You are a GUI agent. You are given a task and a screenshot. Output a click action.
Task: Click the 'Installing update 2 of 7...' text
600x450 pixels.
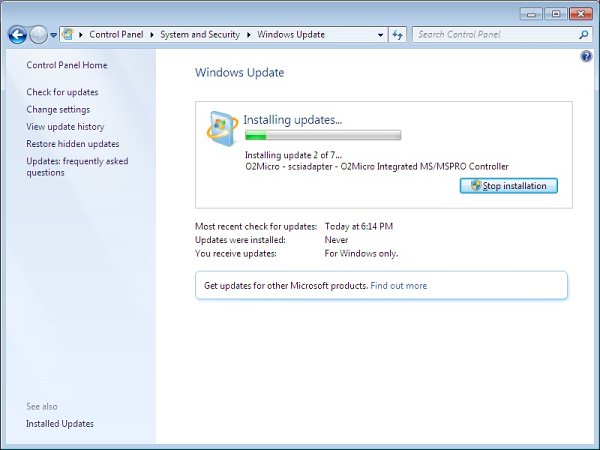(293, 155)
